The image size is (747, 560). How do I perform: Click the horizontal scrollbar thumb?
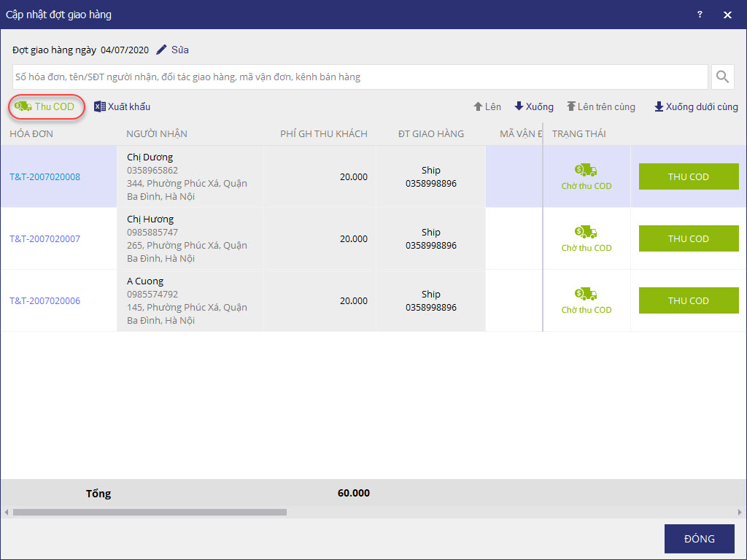pos(150,513)
